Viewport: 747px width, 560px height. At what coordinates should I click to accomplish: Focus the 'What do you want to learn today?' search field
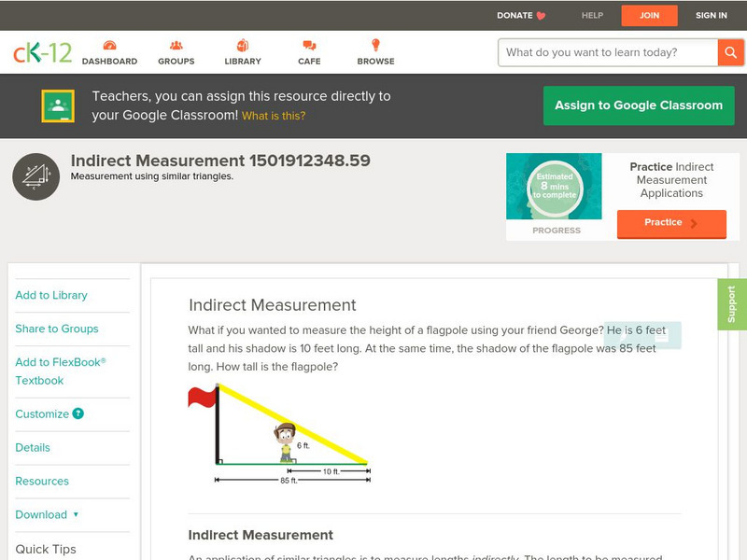pyautogui.click(x=609, y=52)
